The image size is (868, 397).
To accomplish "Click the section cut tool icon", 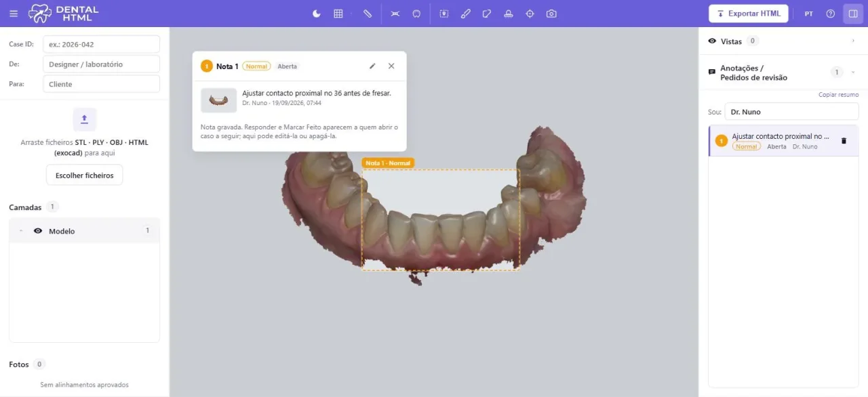I will 395,14.
